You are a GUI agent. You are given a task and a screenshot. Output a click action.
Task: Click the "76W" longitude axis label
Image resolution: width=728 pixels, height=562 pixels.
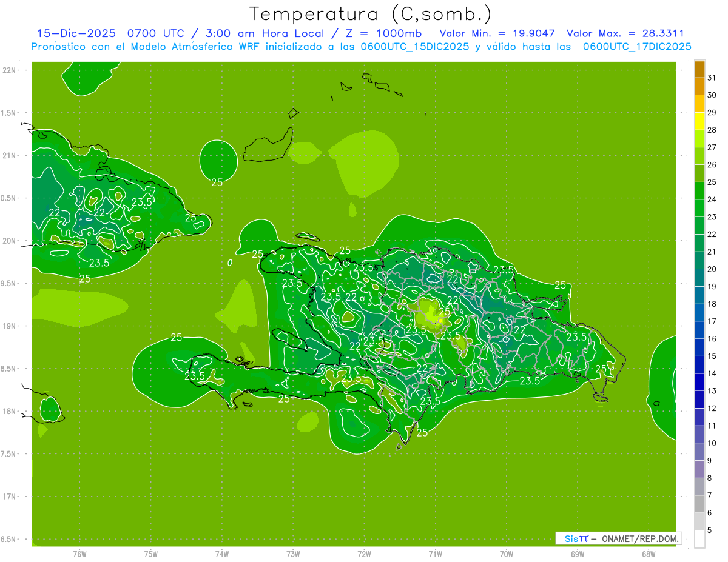point(79,554)
